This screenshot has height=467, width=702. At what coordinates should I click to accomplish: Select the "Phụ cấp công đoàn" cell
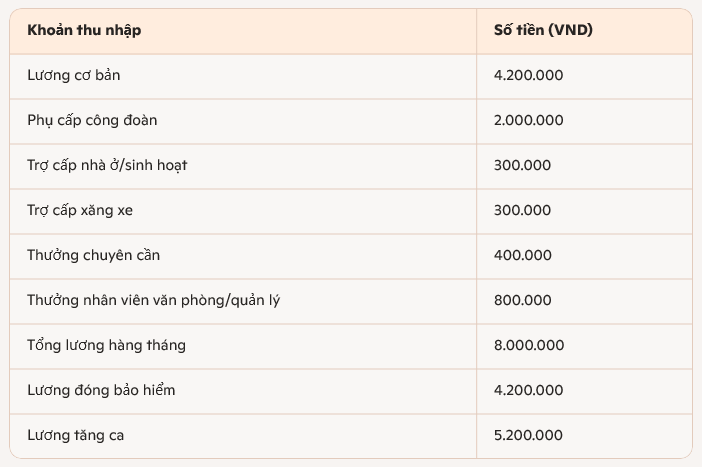pyautogui.click(x=92, y=120)
